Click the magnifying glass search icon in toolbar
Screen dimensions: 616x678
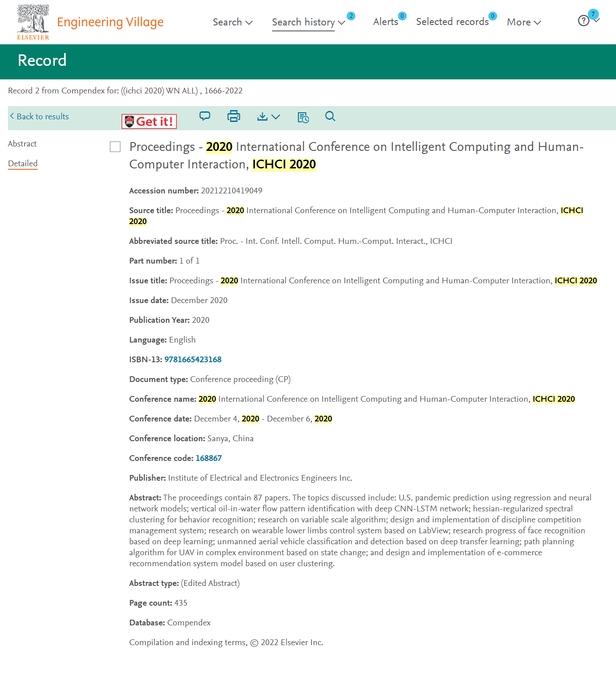pyautogui.click(x=330, y=116)
